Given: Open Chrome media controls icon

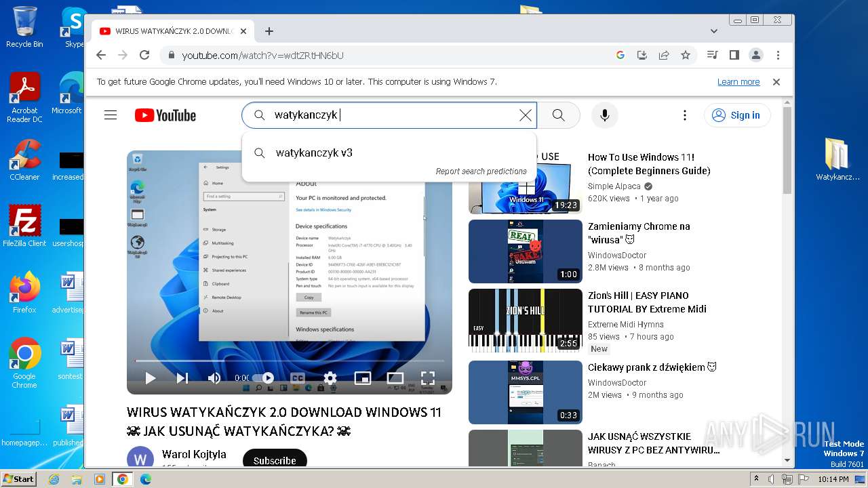Looking at the screenshot, I should [x=712, y=56].
